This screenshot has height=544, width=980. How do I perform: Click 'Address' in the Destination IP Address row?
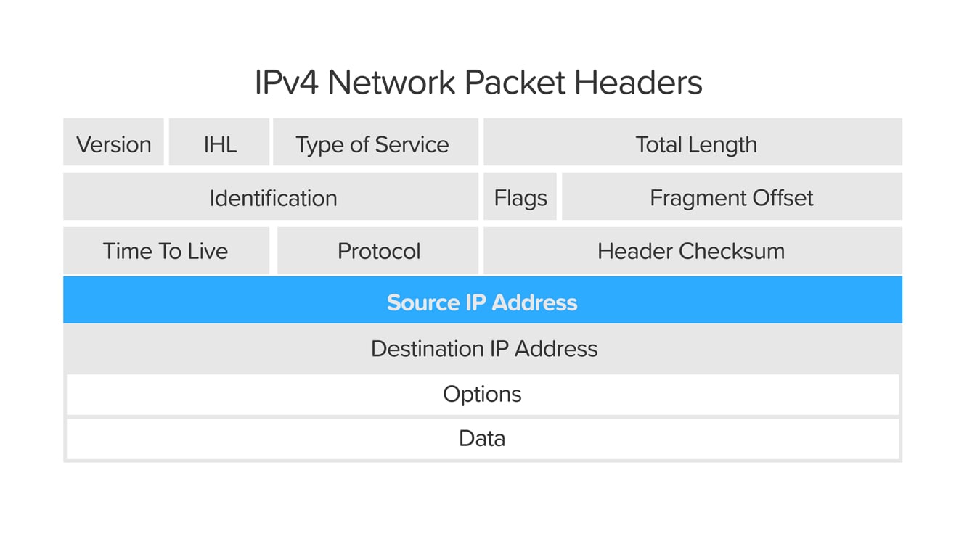point(555,348)
